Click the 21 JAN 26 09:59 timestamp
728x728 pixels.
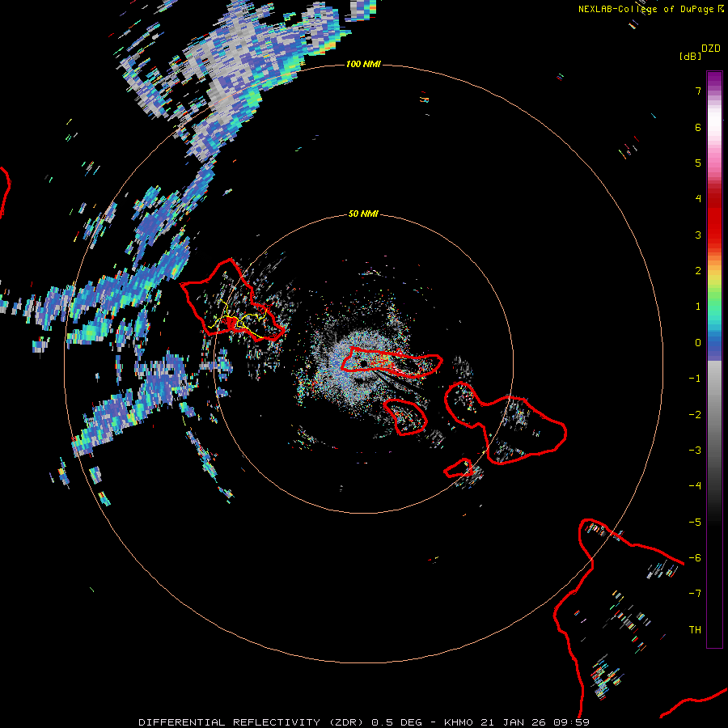535,722
